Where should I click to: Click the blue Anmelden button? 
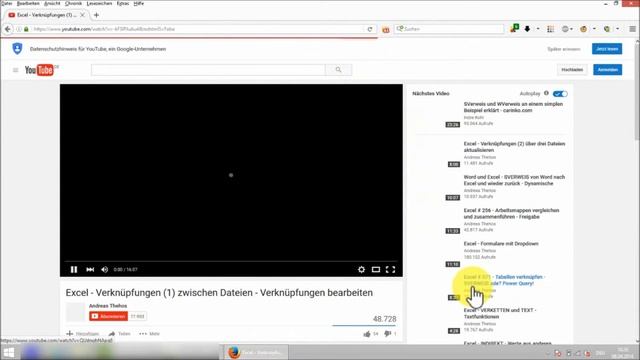607,70
